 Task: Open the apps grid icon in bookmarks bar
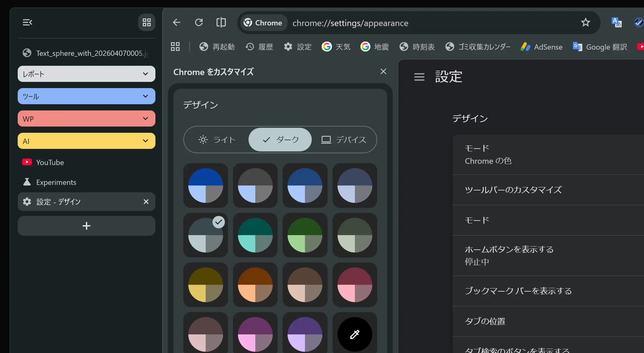175,47
